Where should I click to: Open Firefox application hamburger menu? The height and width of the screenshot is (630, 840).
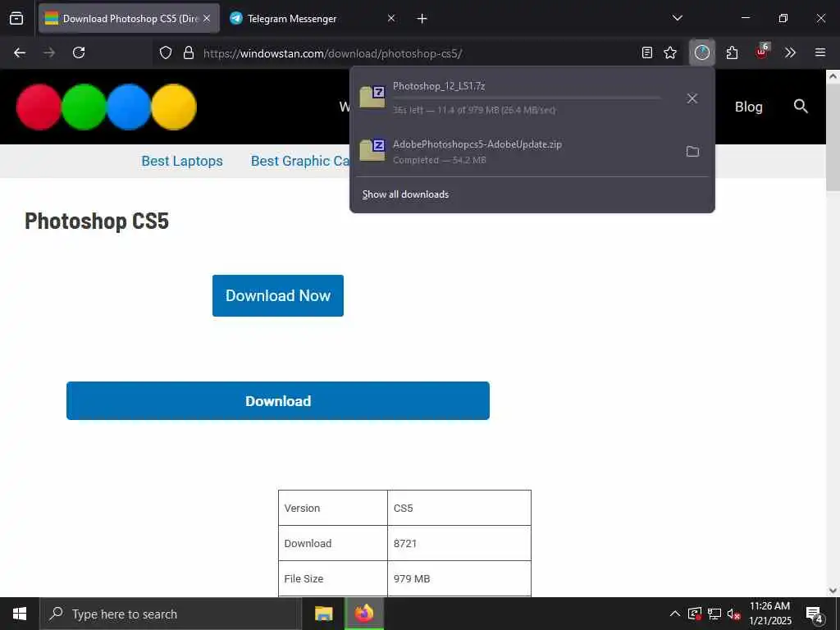pos(820,52)
